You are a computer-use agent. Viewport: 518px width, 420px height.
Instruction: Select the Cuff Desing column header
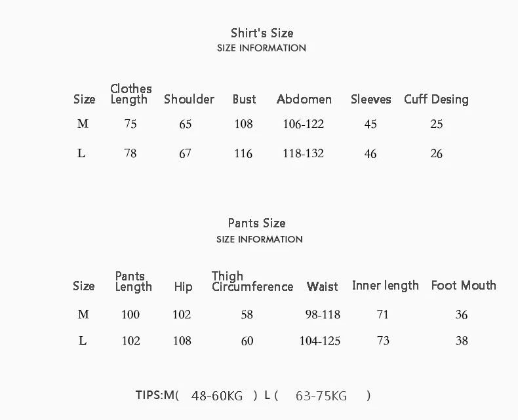pos(436,99)
